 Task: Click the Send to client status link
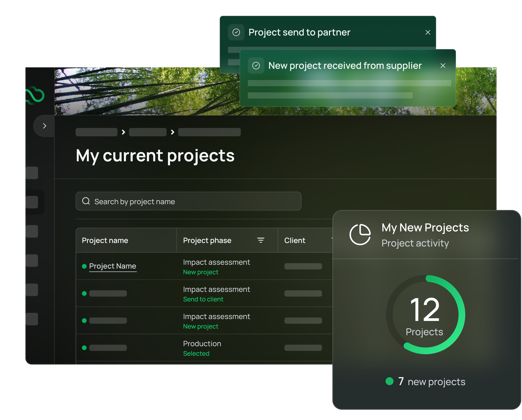tap(203, 299)
